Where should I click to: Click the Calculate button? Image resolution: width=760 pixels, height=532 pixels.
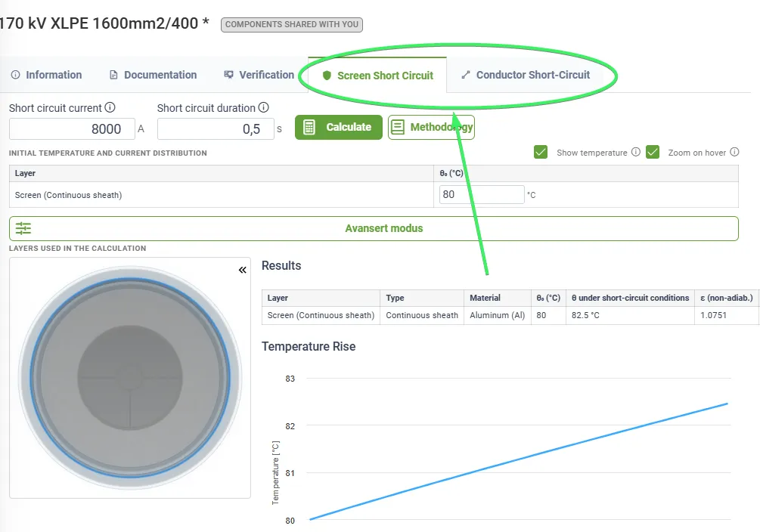pyautogui.click(x=338, y=127)
